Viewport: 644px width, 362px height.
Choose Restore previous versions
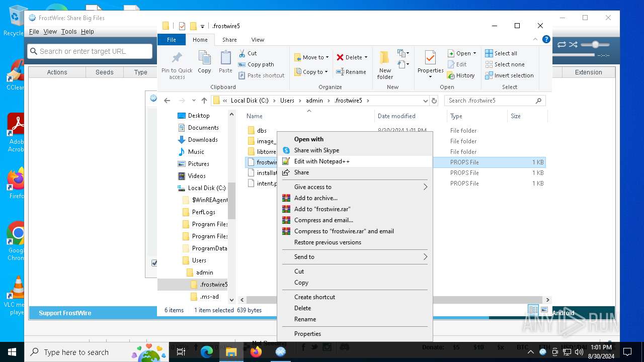pos(355,242)
